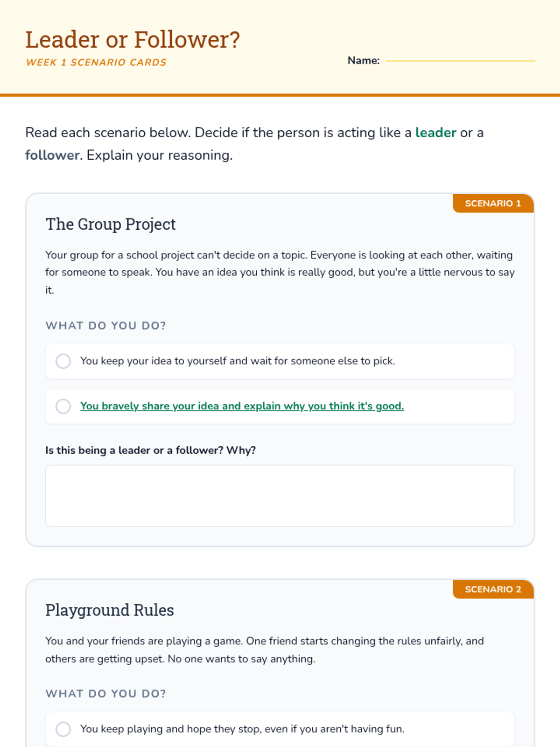Click the leader or follower answer box

click(280, 495)
